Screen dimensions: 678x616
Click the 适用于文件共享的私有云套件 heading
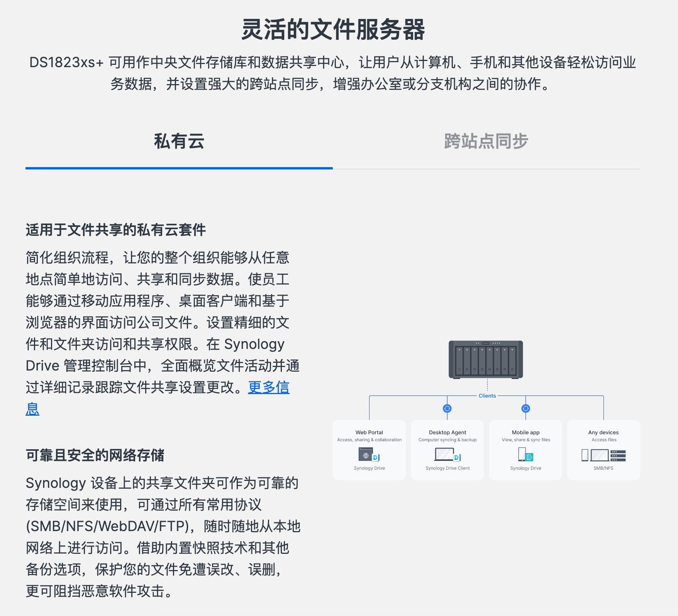coord(115,230)
